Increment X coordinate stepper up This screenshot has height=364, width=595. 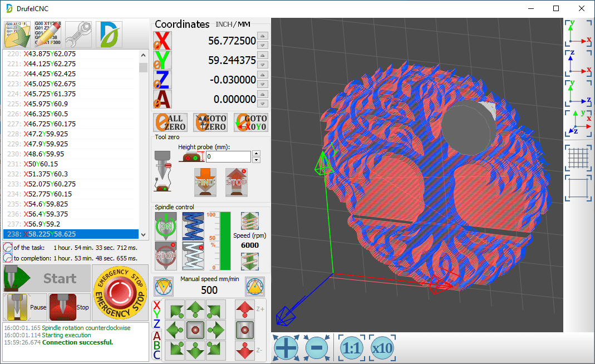pos(263,36)
